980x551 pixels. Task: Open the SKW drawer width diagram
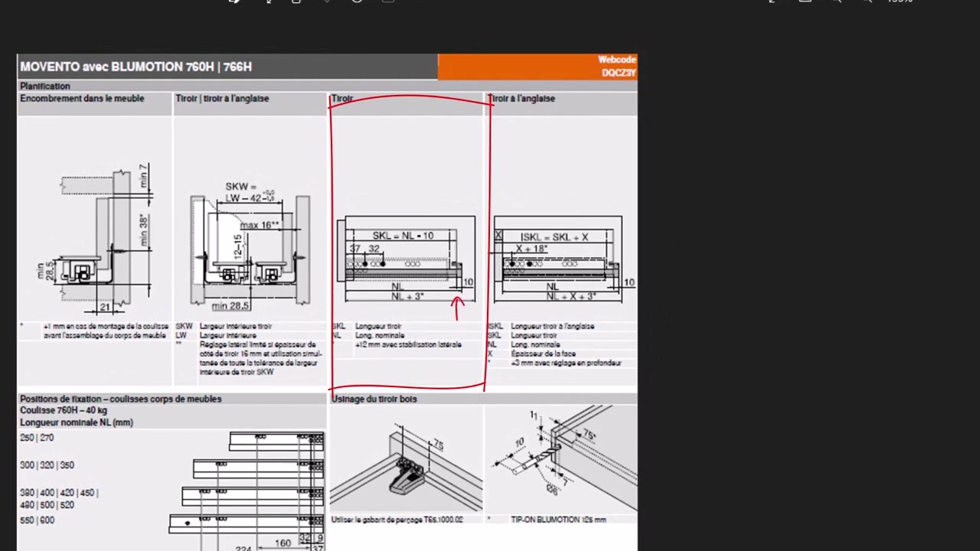pos(250,245)
